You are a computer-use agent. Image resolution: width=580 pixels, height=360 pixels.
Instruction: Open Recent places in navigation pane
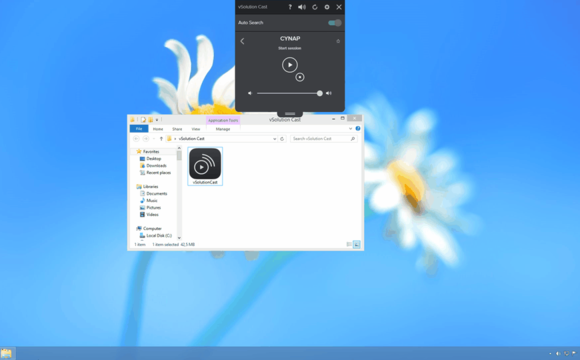[158, 172]
